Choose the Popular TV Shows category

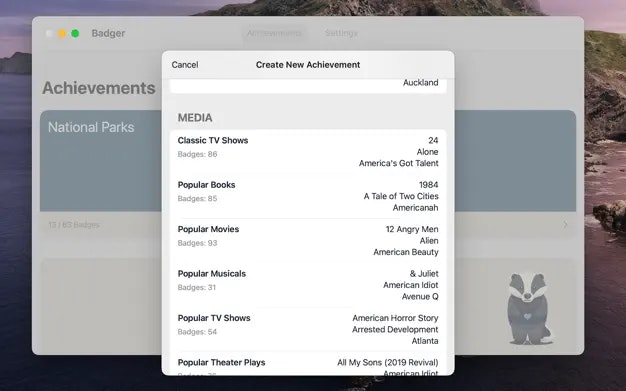click(308, 329)
